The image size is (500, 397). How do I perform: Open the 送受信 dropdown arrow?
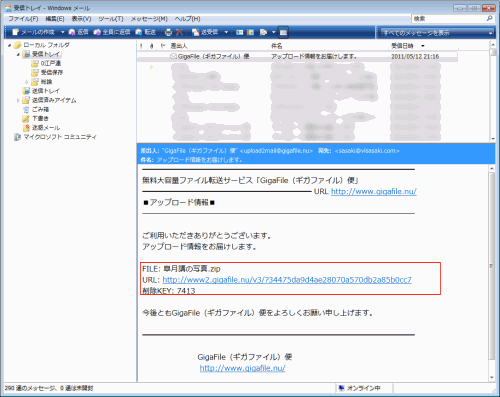coord(226,32)
